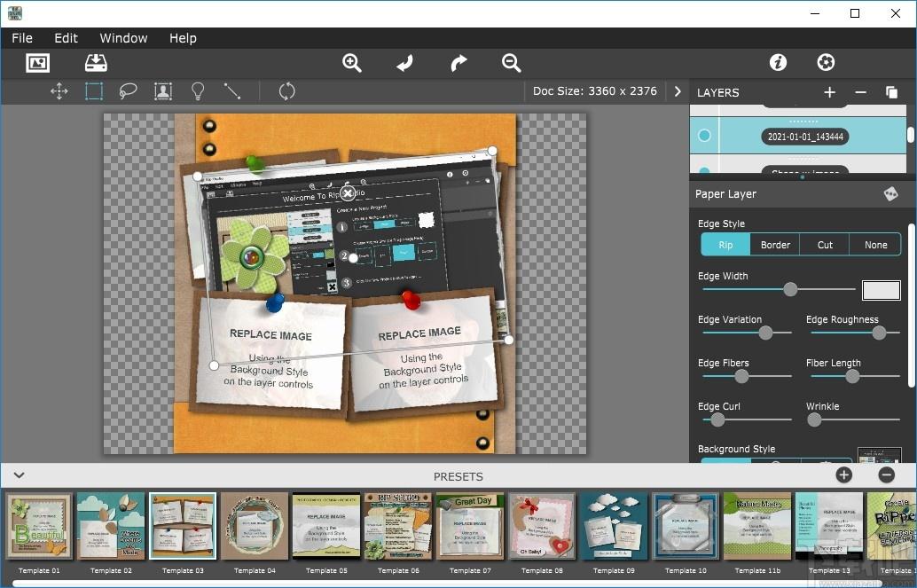Open the File menu
917x588 pixels.
(22, 38)
